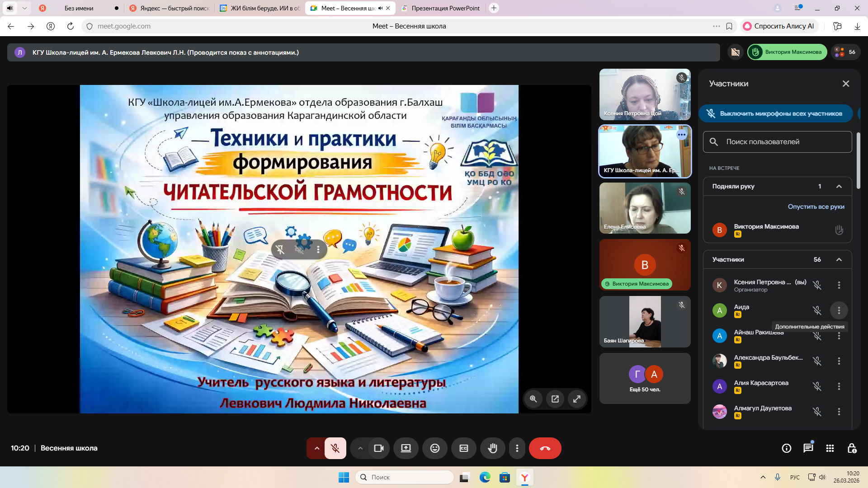Toggle the camera button

[378, 448]
